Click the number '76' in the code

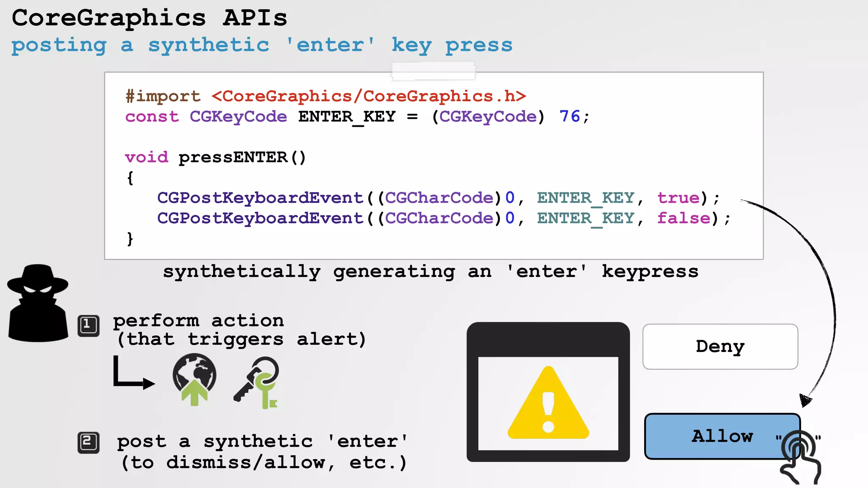[570, 116]
